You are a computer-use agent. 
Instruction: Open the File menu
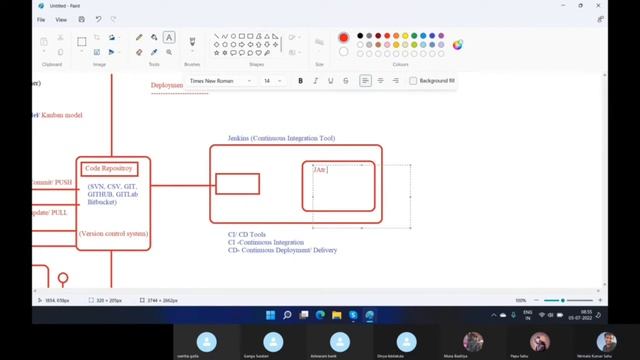pos(41,20)
